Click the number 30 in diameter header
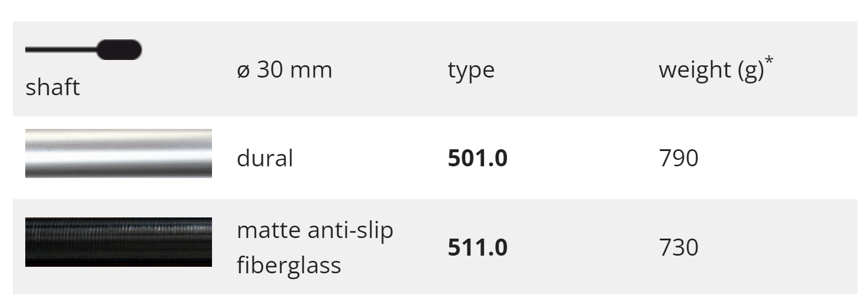Image resolution: width=868 pixels, height=305 pixels. point(271,70)
